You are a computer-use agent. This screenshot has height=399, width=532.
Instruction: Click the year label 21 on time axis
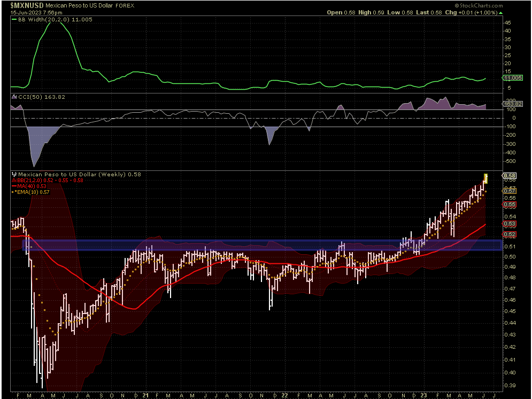point(145,395)
